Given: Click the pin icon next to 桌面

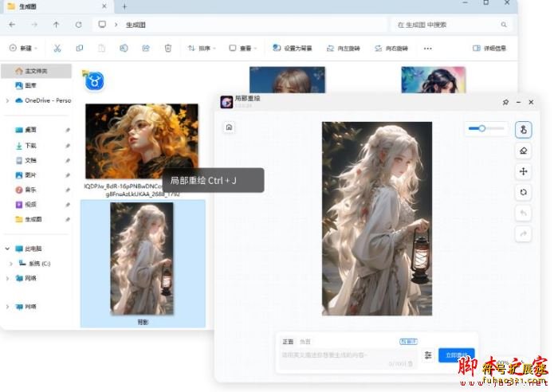Looking at the screenshot, I should [68, 130].
